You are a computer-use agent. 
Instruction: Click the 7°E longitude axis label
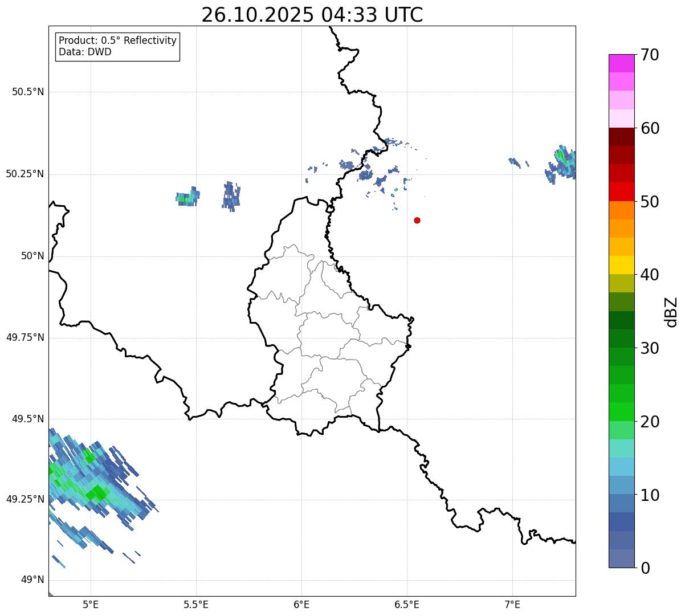click(x=512, y=603)
